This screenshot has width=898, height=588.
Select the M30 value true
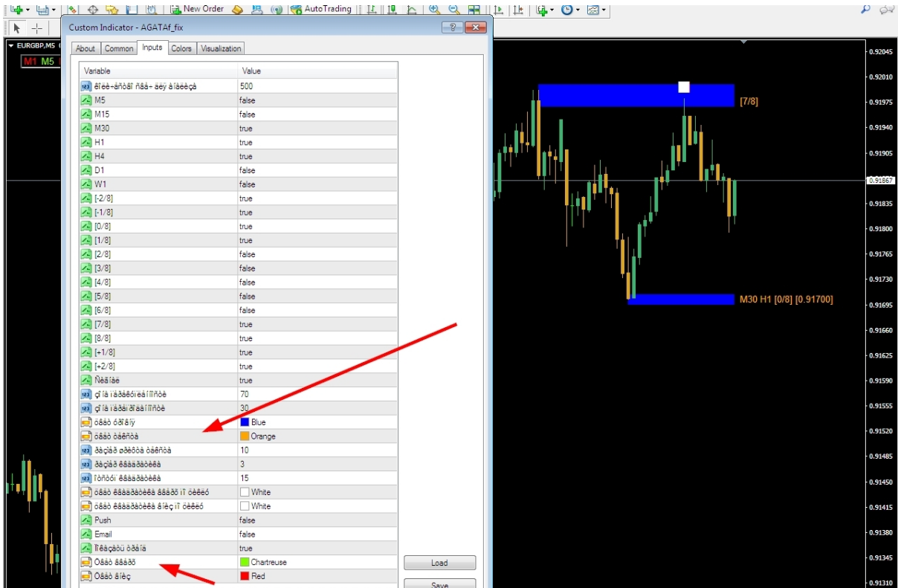(x=246, y=128)
